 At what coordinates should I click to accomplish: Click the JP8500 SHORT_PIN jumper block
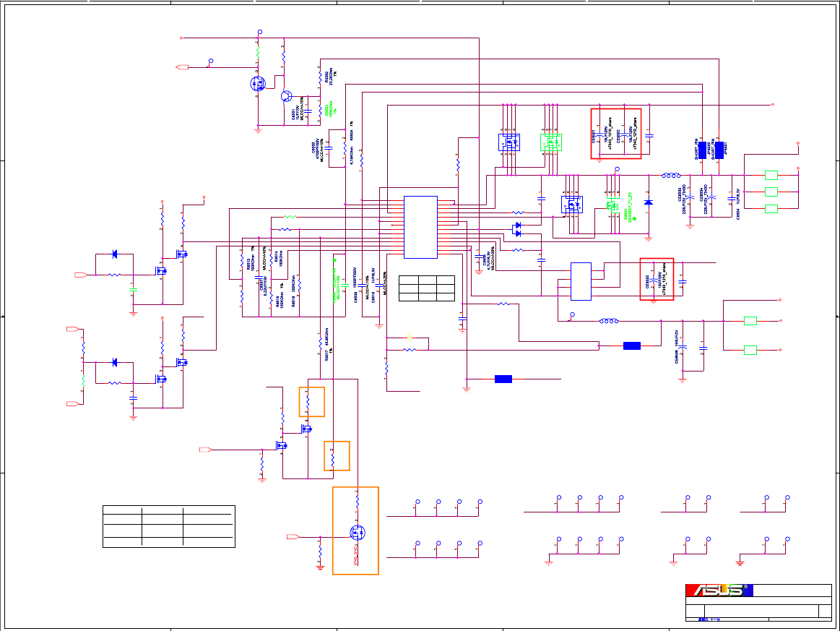[702, 150]
